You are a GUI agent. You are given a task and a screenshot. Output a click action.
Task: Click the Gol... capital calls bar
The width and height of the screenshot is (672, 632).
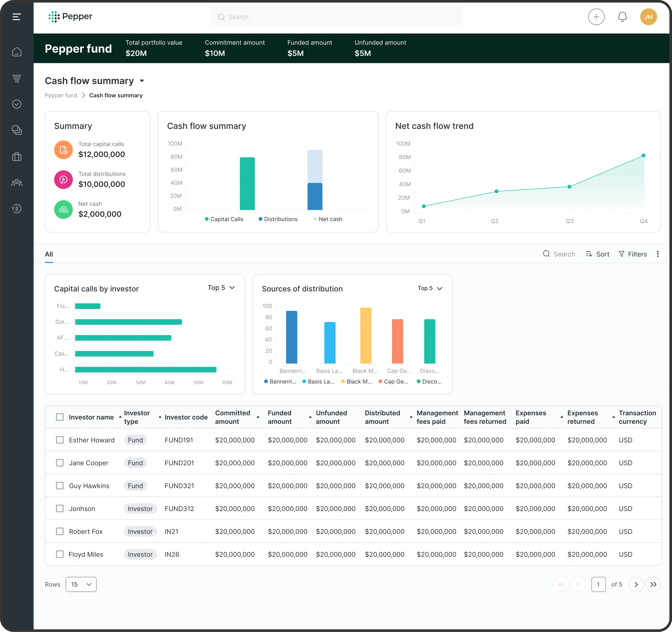(128, 322)
